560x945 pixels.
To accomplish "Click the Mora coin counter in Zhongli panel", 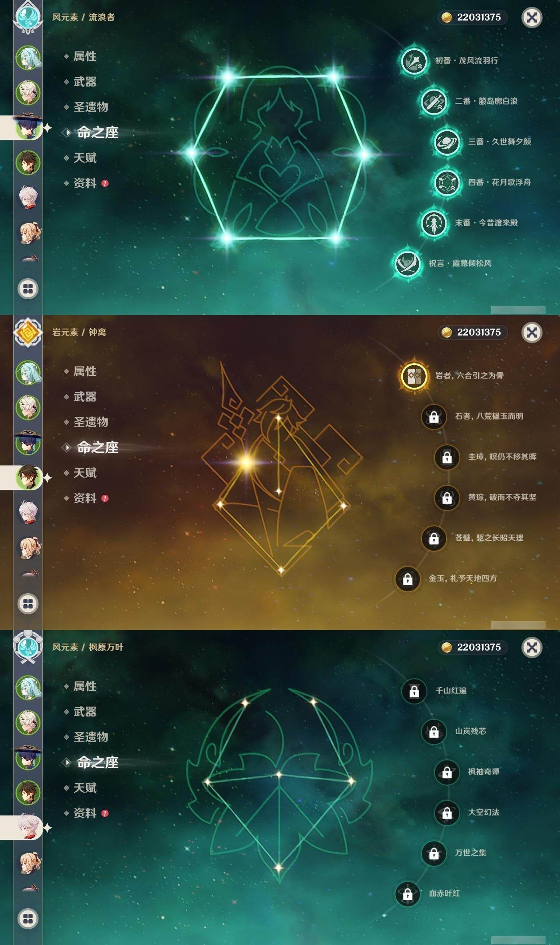I will pos(473,332).
